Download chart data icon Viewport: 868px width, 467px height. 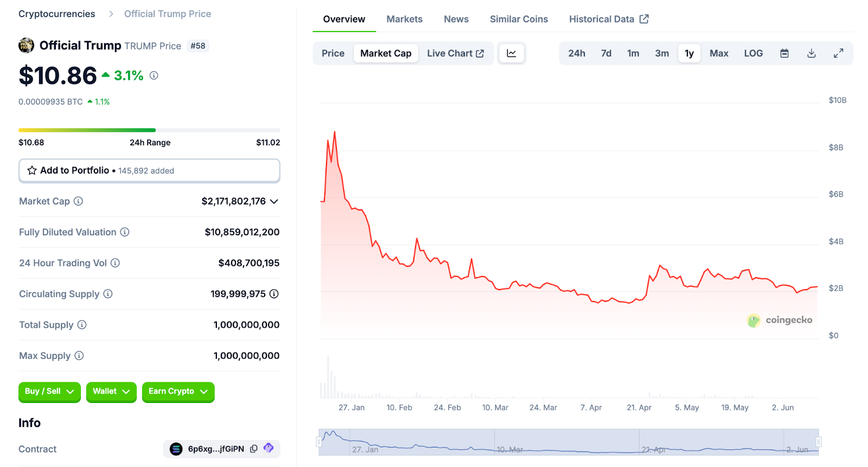pyautogui.click(x=812, y=53)
